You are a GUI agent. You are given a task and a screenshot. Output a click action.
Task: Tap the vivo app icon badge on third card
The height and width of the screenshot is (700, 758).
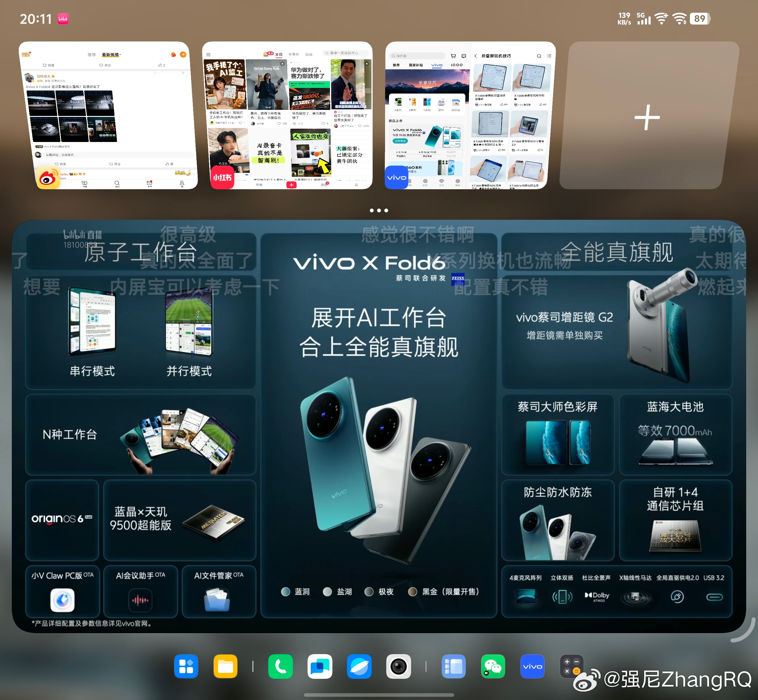coord(397,177)
